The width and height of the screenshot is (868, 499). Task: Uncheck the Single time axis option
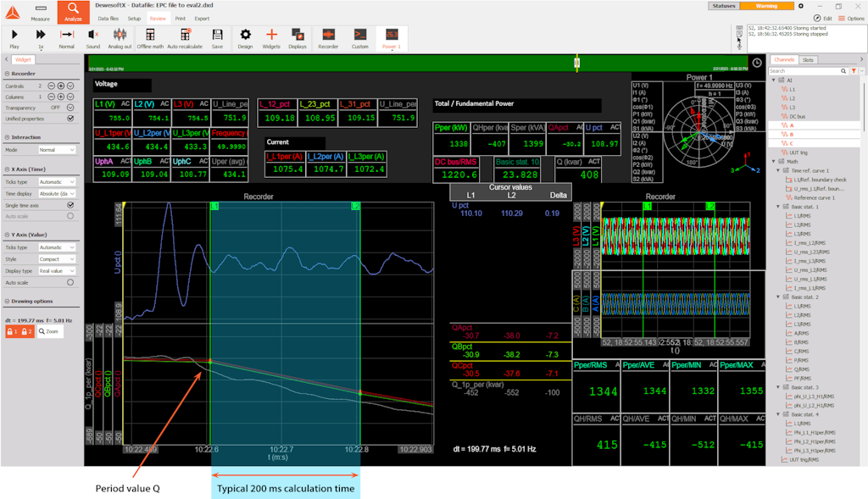(x=70, y=205)
